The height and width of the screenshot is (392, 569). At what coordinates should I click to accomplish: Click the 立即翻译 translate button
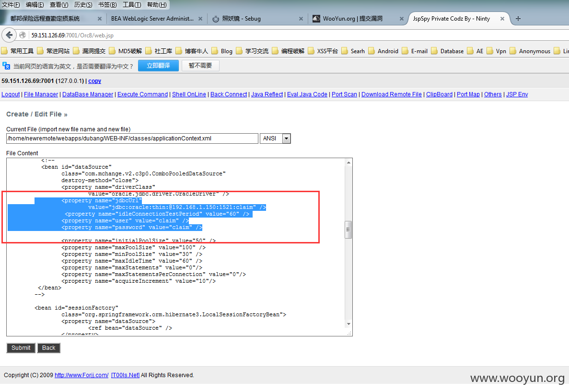(x=158, y=66)
